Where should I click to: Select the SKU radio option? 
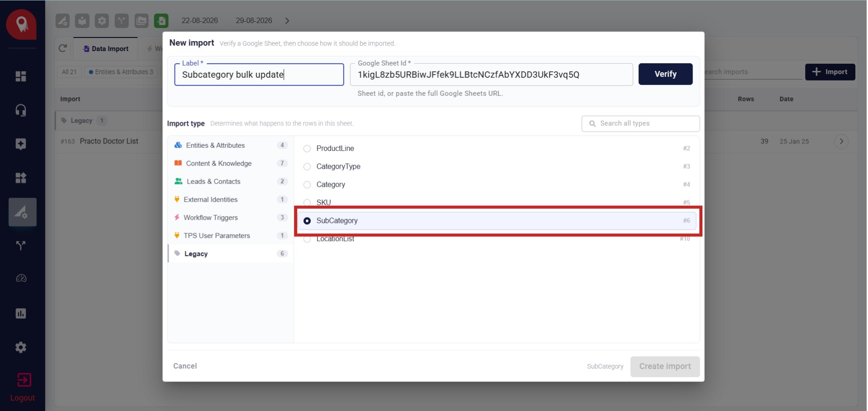307,203
